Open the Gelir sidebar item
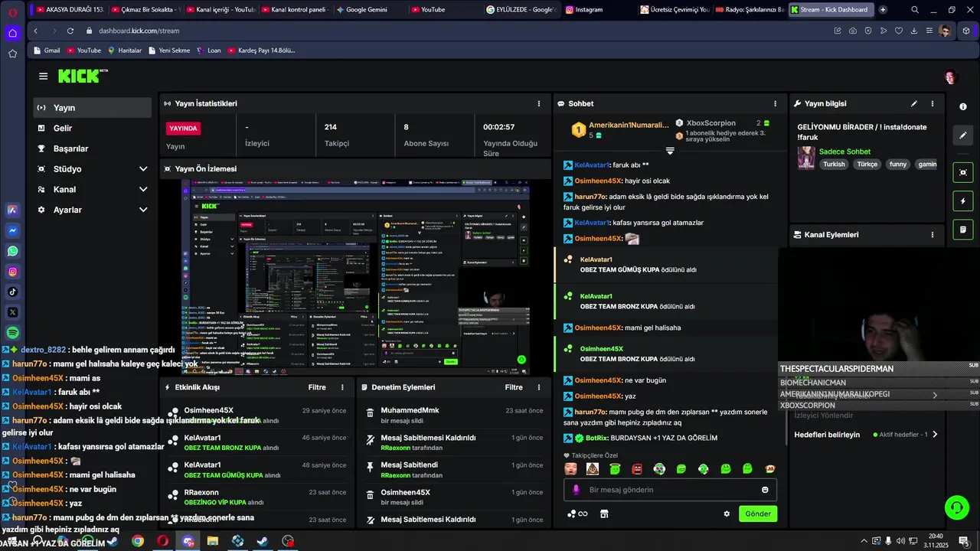The height and width of the screenshot is (551, 980). tap(93, 129)
